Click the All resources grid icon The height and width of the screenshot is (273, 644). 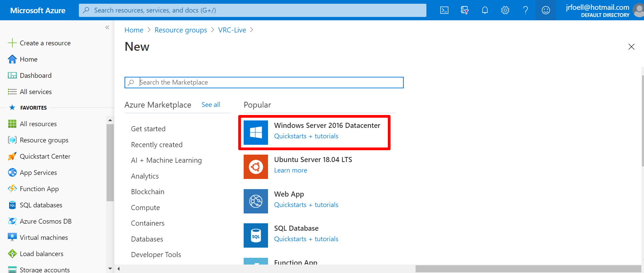[x=12, y=124]
